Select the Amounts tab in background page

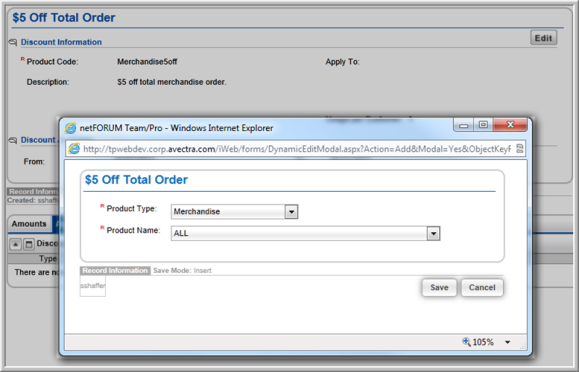click(29, 223)
